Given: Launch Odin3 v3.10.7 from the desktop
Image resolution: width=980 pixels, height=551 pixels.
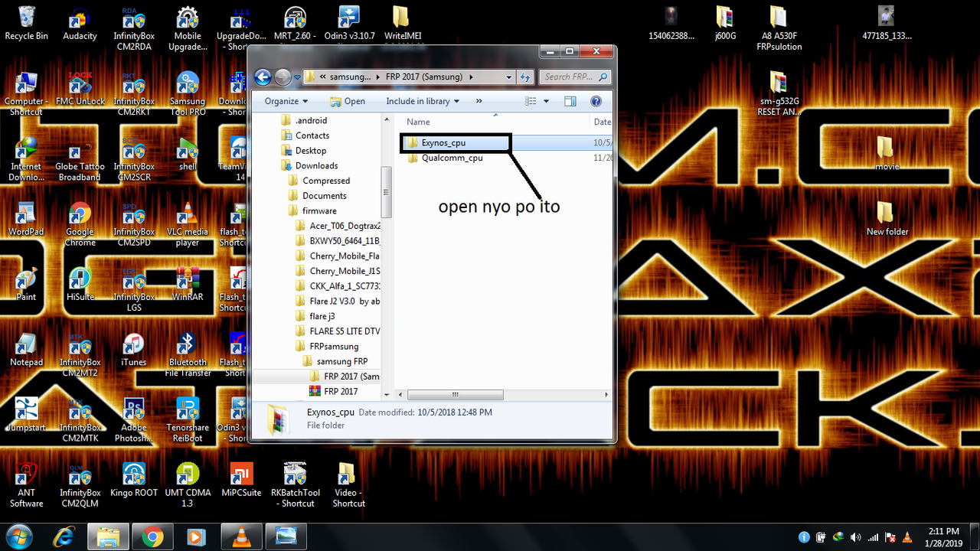Looking at the screenshot, I should (349, 24).
